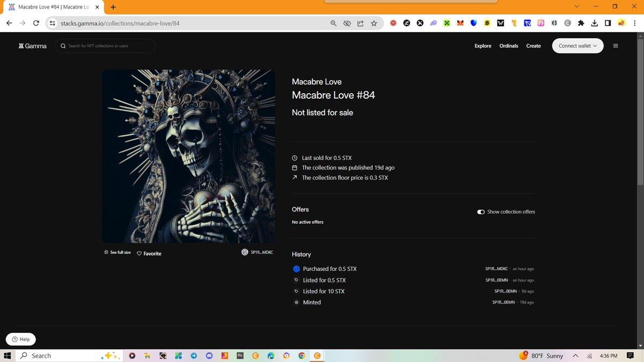Open Chrome's three-dot menu

(x=635, y=23)
